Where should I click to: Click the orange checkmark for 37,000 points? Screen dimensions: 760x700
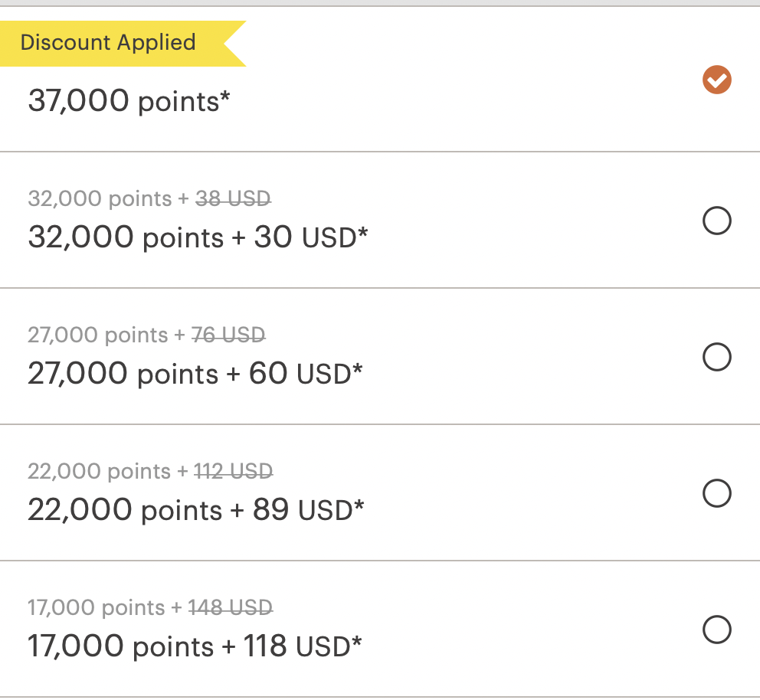point(717,80)
